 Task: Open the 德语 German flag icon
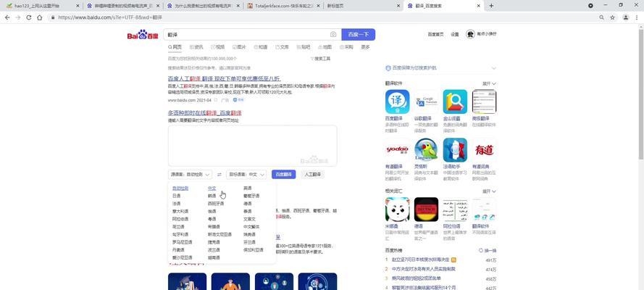point(426,210)
